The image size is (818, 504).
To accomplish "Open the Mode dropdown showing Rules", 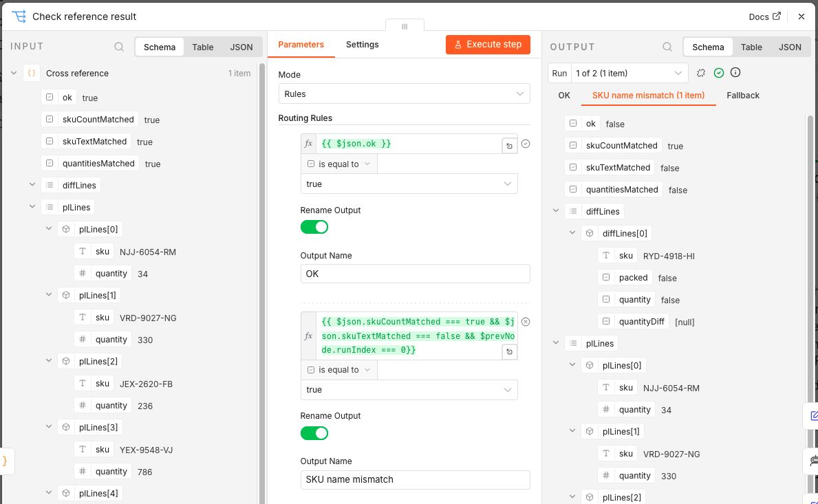I will point(405,94).
